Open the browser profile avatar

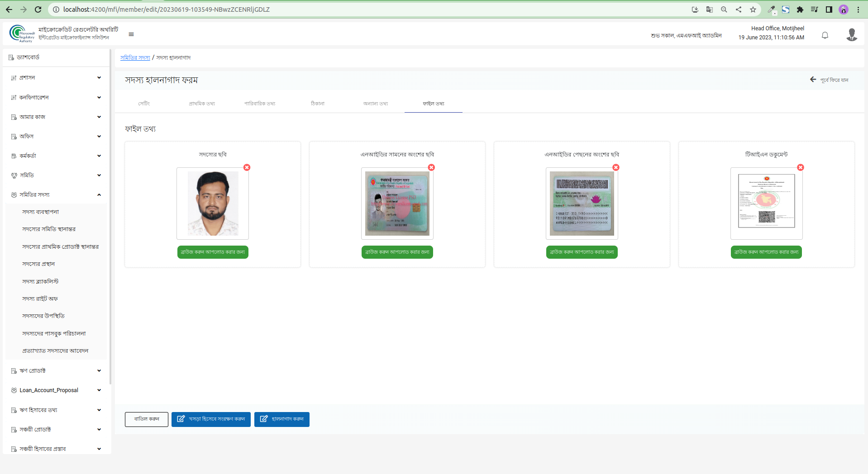pos(844,9)
